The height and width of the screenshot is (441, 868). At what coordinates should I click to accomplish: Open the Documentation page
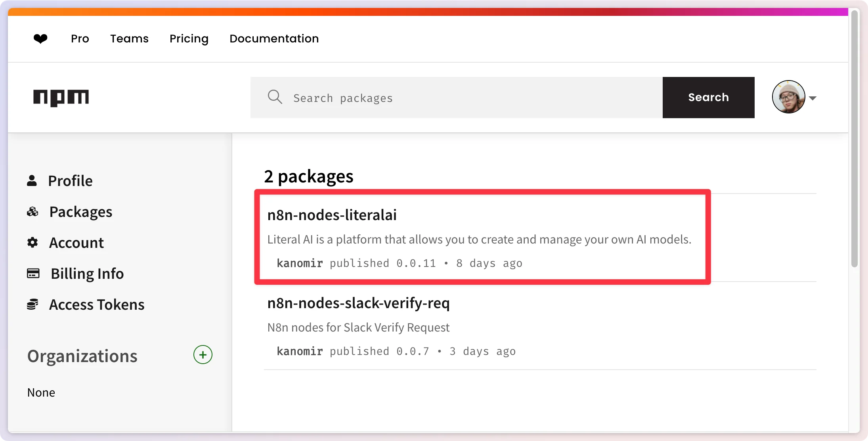click(274, 38)
